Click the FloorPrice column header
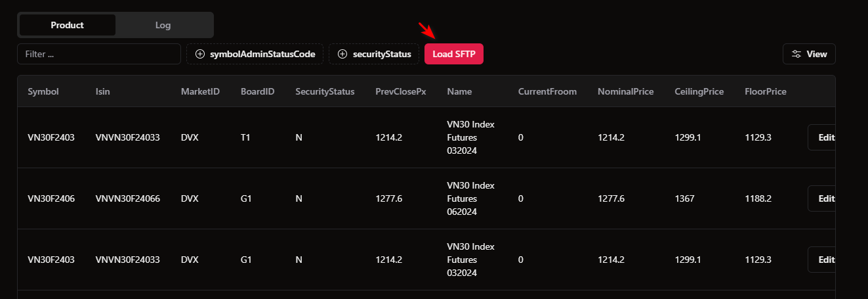Screen dimensions: 868x299 coord(766,91)
